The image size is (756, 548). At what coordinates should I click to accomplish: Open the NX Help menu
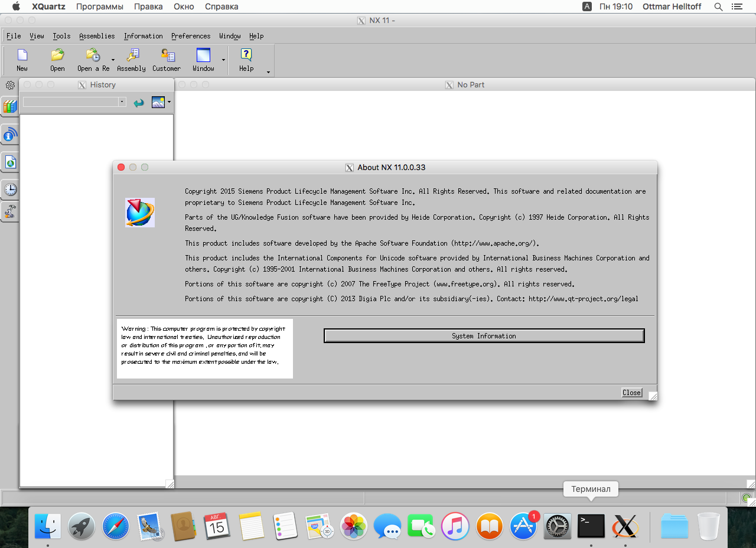[256, 36]
